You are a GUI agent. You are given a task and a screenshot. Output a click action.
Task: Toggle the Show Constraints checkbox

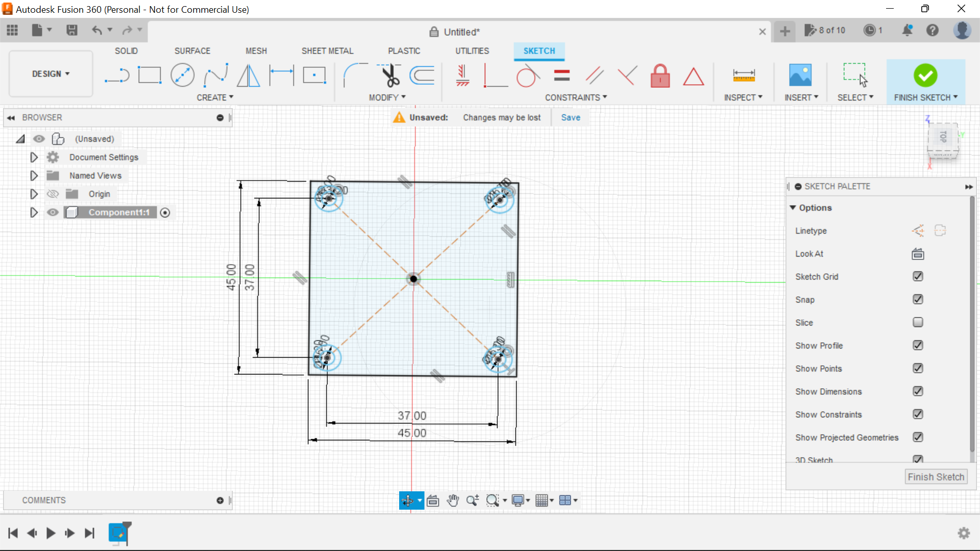[918, 414]
